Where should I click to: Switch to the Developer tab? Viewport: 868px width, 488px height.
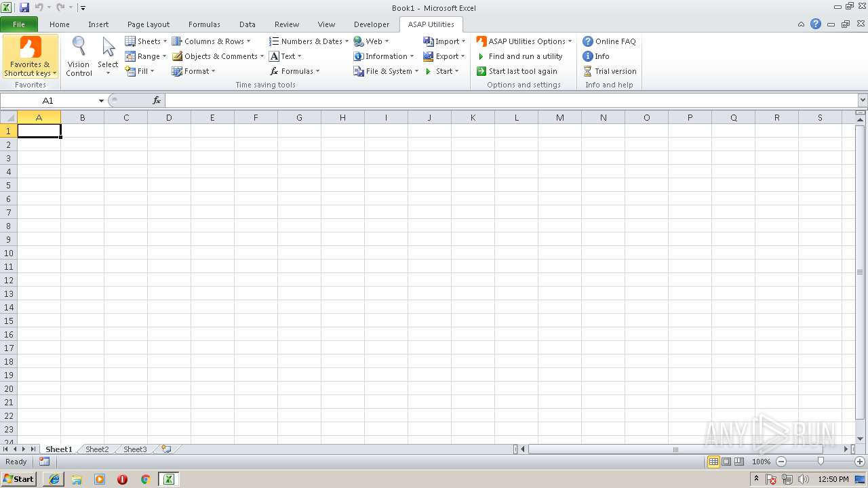(372, 24)
